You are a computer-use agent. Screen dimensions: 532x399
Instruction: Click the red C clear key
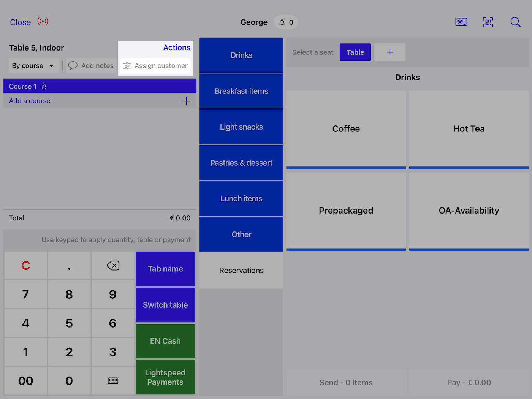pos(26,266)
